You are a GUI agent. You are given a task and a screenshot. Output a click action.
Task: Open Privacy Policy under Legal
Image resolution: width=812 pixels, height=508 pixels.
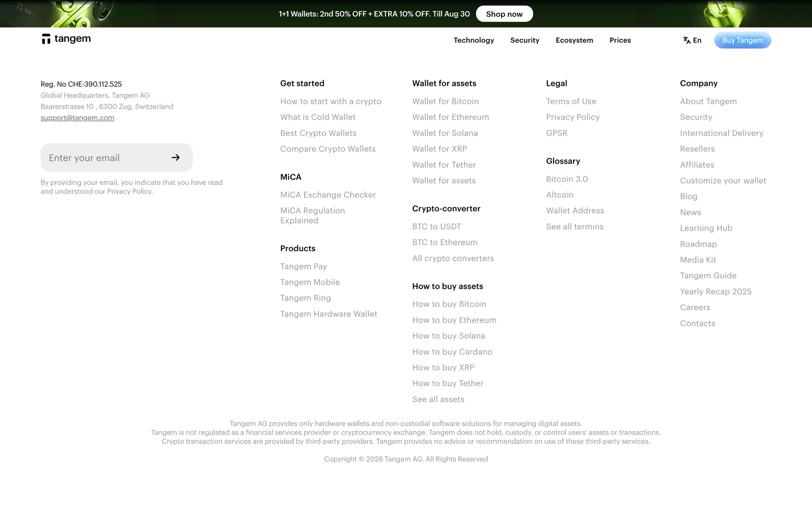coord(572,117)
